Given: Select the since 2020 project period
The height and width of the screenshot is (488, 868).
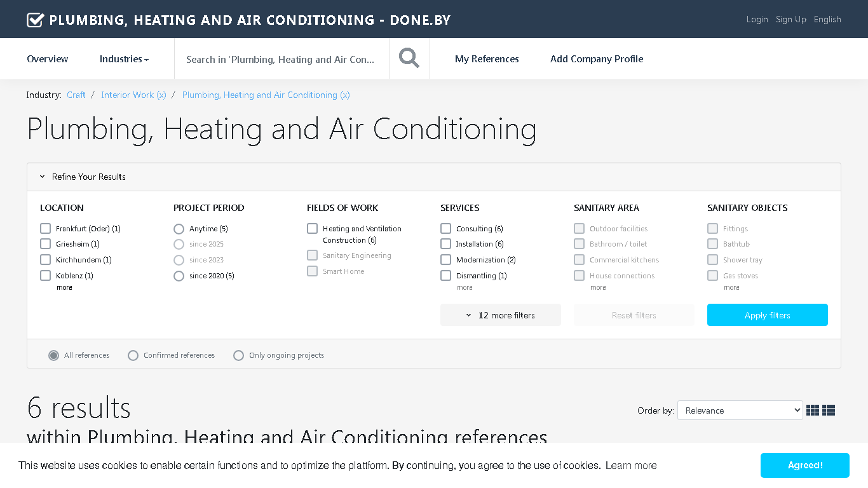Looking at the screenshot, I should click(179, 276).
